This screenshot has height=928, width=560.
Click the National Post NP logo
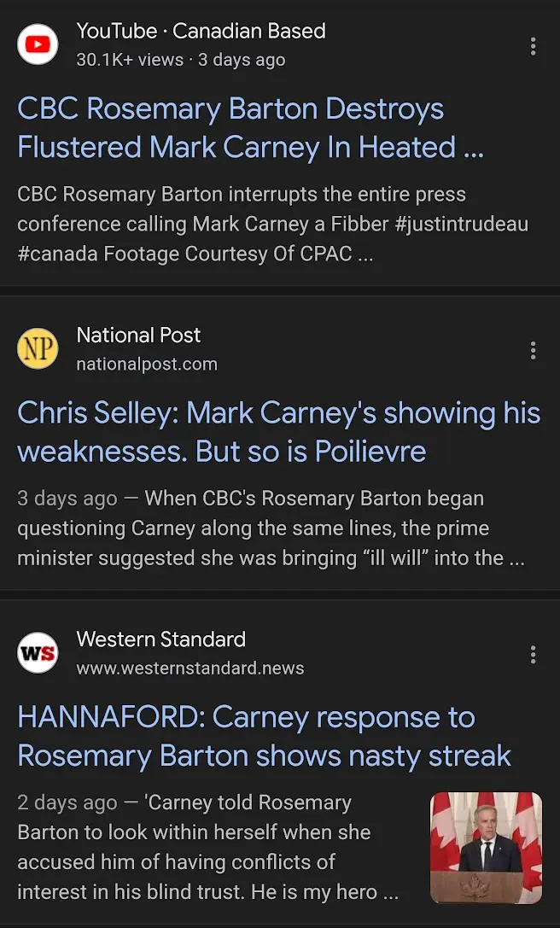pyautogui.click(x=38, y=349)
